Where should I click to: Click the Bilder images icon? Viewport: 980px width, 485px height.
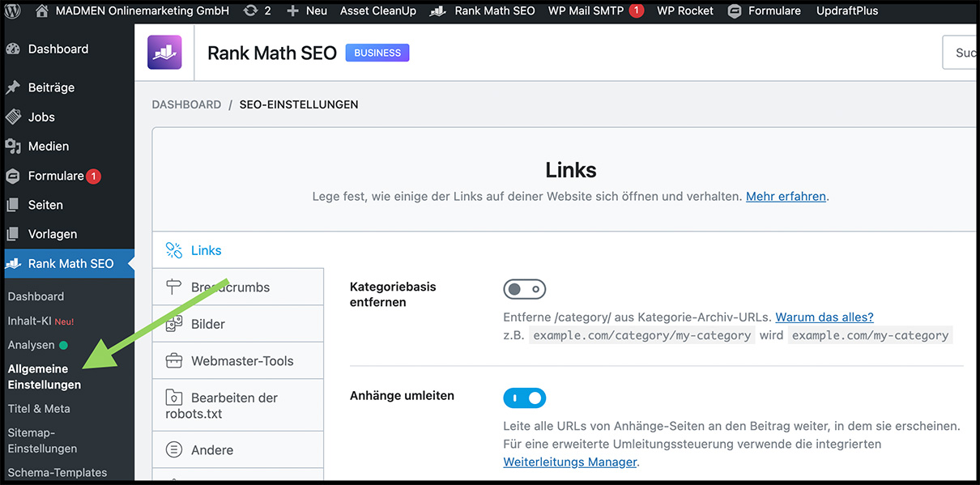(174, 324)
